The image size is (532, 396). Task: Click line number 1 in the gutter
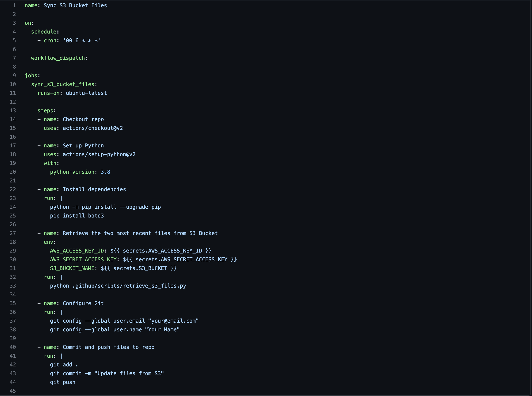(x=14, y=5)
